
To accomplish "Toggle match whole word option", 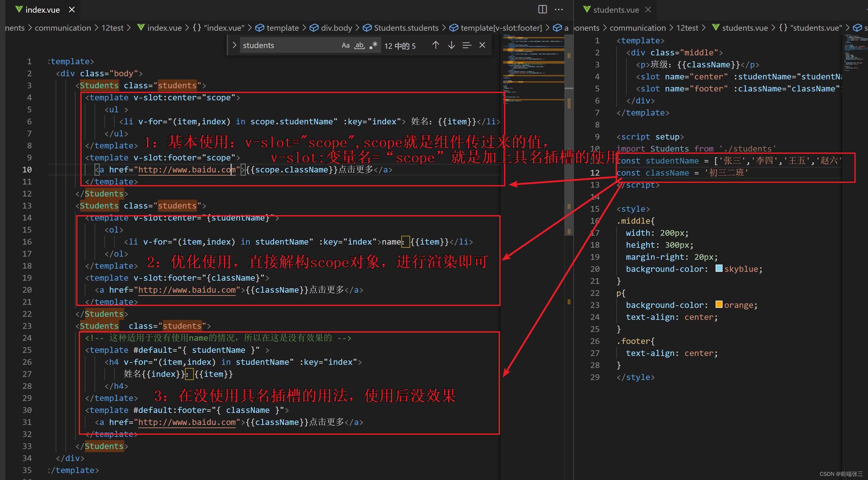I will (359, 46).
